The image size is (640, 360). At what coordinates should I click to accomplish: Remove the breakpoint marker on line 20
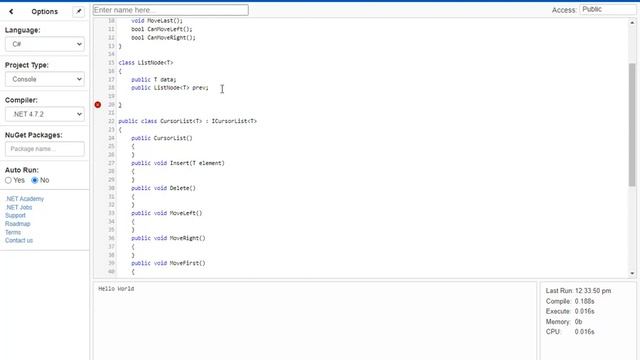click(98, 105)
